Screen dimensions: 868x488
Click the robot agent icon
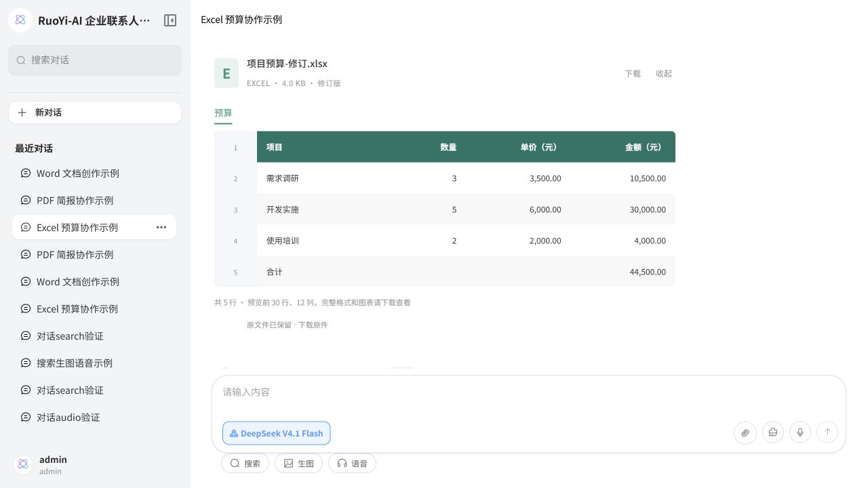[773, 432]
